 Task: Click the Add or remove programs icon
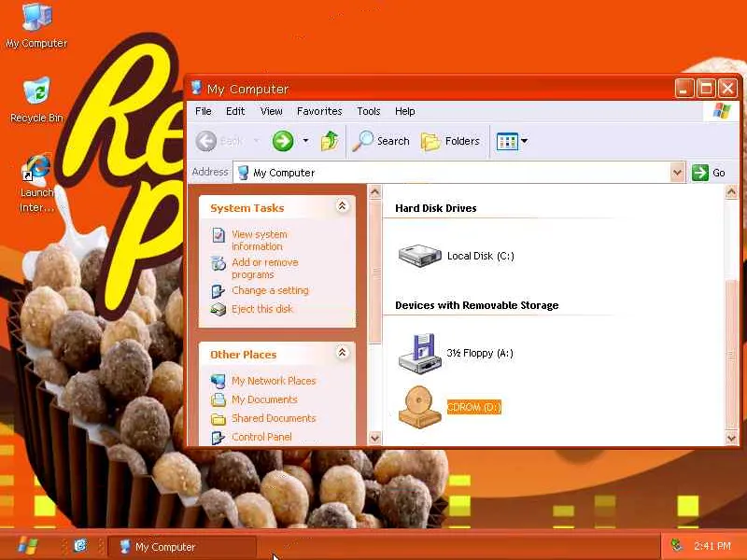tap(218, 263)
